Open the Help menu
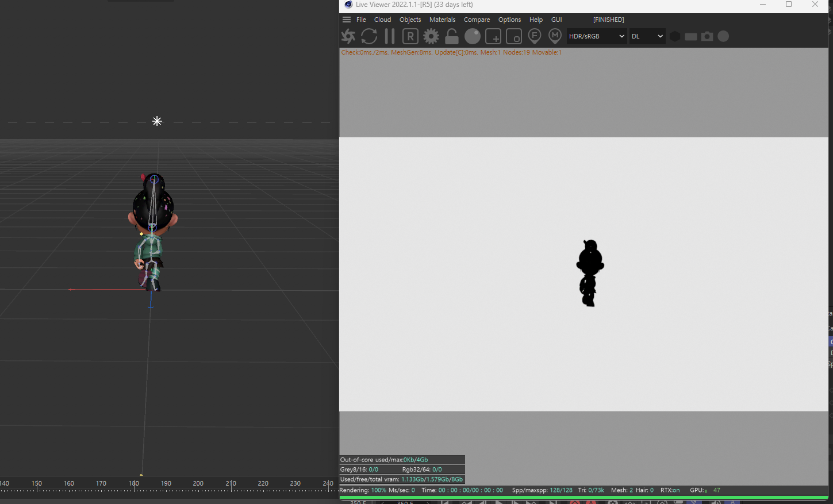The height and width of the screenshot is (504, 833). 536,20
